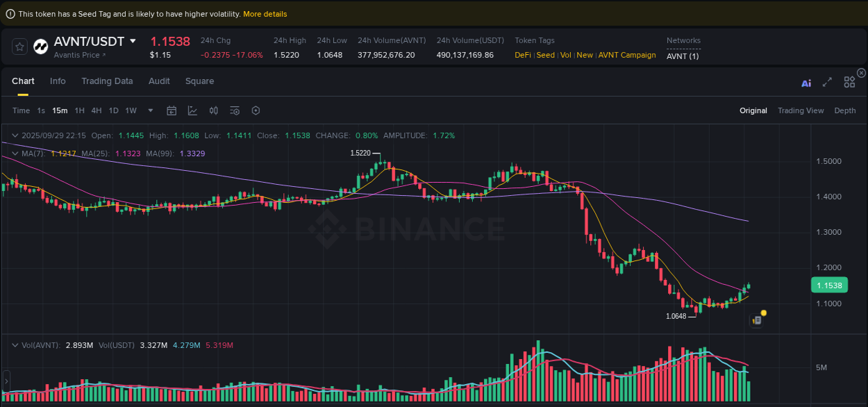This screenshot has height=407, width=868.
Task: Collapse the OHLC info row chevron
Action: click(15, 135)
